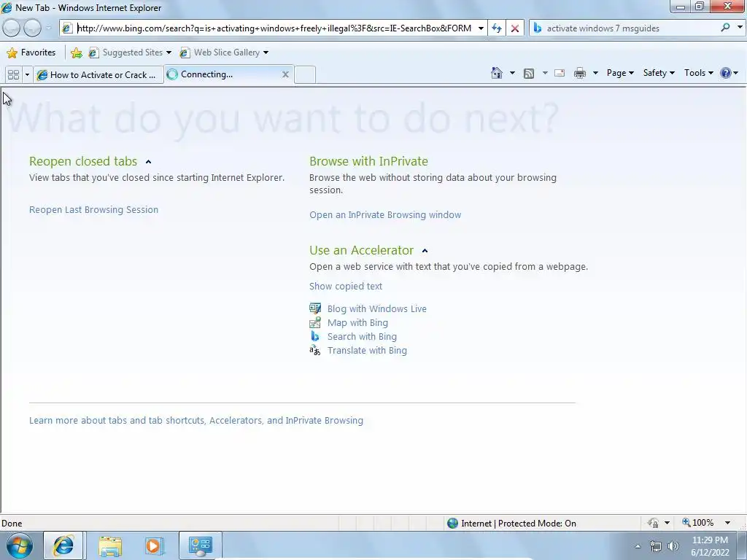Expand the Home button dropdown arrow
The height and width of the screenshot is (560, 747).
pos(512,73)
